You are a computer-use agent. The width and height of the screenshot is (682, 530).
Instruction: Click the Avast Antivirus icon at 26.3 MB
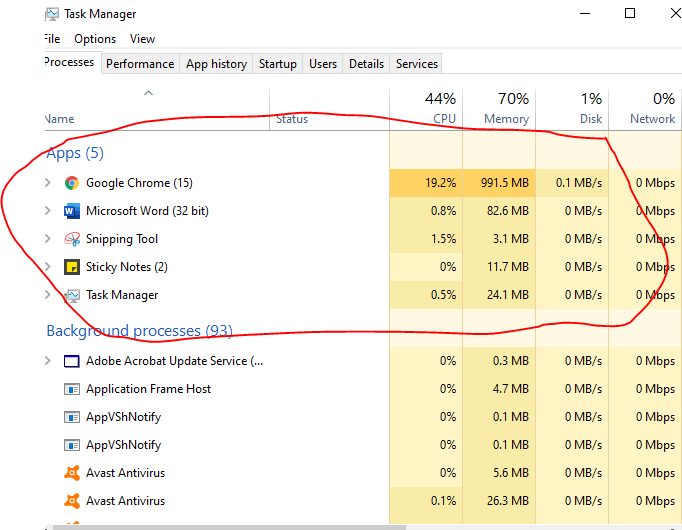pyautogui.click(x=72, y=501)
